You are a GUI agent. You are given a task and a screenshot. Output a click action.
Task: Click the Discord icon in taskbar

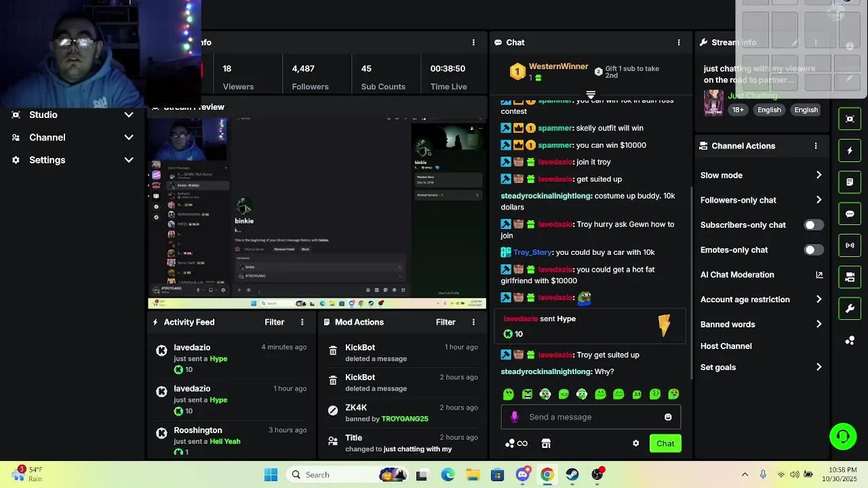[x=522, y=474]
